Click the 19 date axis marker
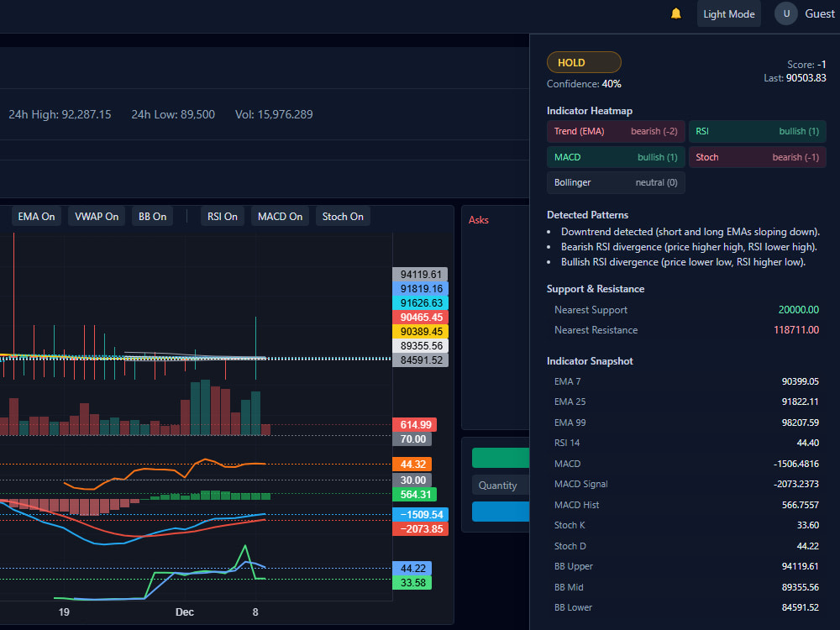The width and height of the screenshot is (840, 630). (64, 612)
